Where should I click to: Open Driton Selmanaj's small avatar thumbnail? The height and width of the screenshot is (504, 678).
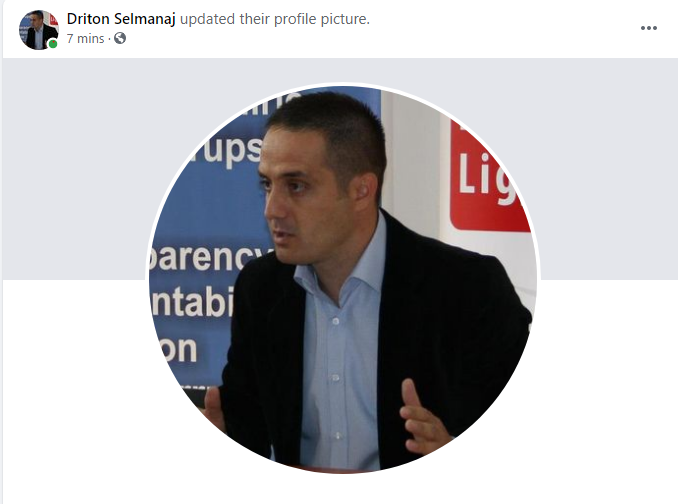[x=38, y=29]
